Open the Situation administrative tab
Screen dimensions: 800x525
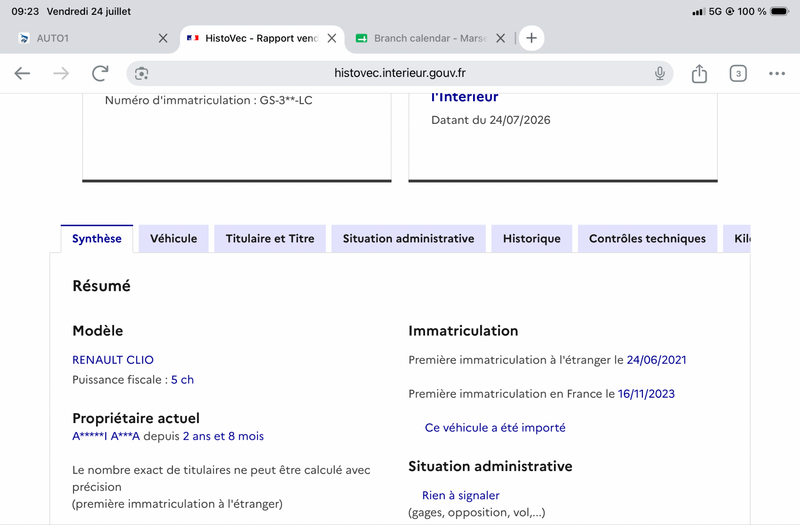coord(408,239)
